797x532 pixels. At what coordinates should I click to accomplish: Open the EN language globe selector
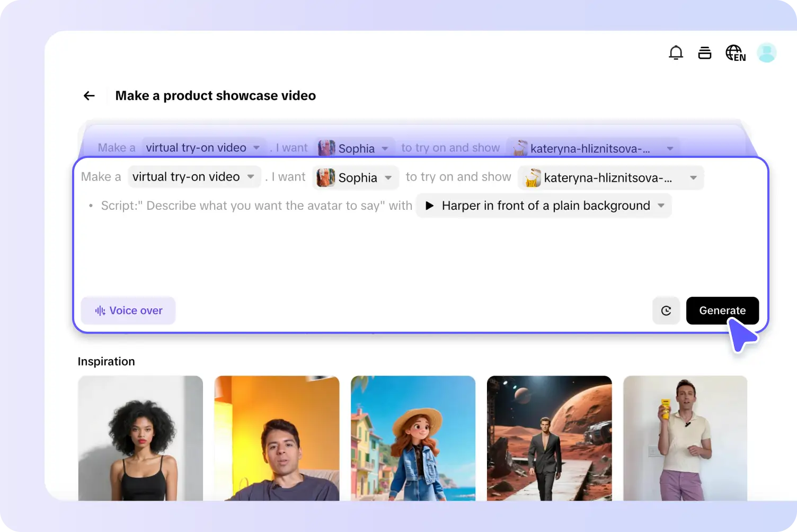click(x=736, y=52)
